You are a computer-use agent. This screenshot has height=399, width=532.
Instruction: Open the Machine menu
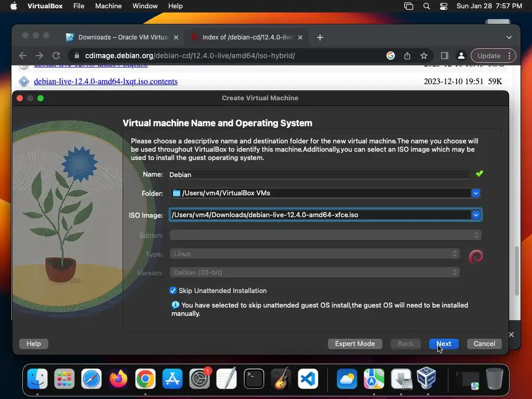pyautogui.click(x=108, y=6)
